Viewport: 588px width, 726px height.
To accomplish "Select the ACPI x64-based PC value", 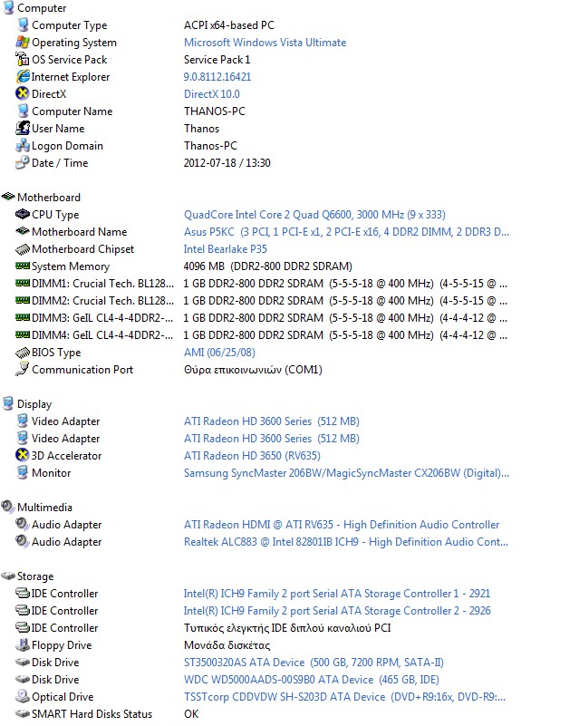I will pos(229,25).
